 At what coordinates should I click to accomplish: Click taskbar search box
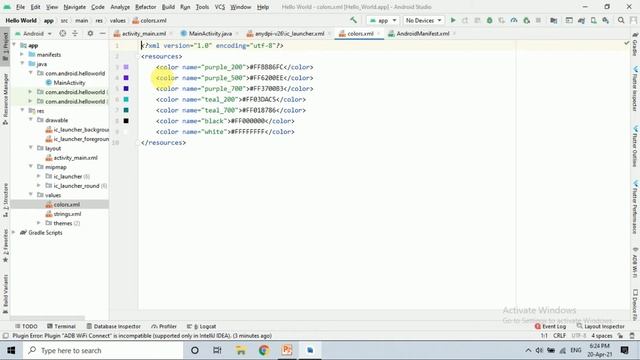click(103, 350)
